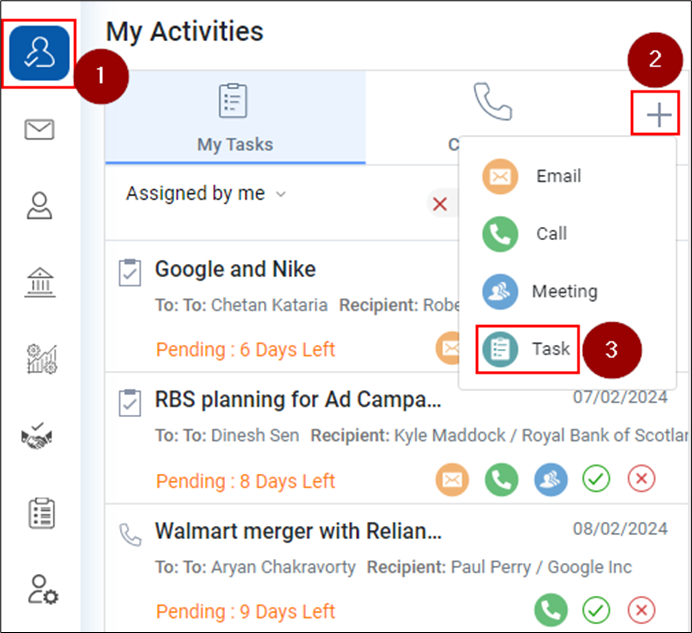Open the clipboard list icon in sidebar
Screen dimensions: 692x633
(41, 513)
